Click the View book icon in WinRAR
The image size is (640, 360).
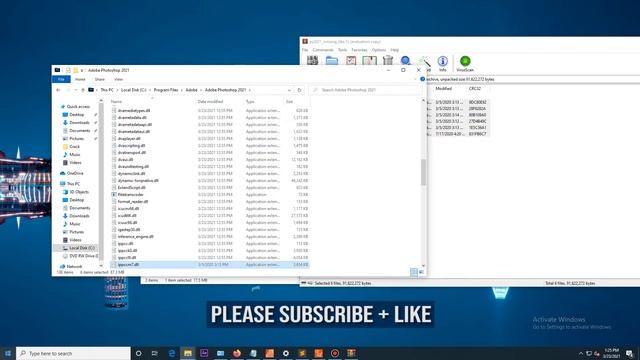tap(369, 61)
